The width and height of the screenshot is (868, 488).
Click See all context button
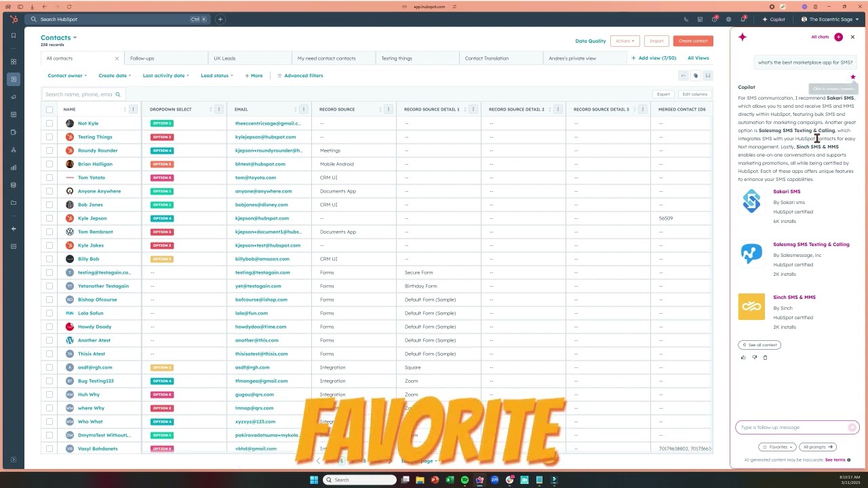tap(759, 345)
